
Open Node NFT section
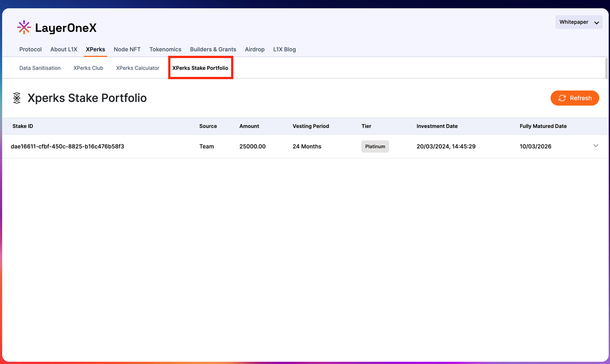coord(127,49)
